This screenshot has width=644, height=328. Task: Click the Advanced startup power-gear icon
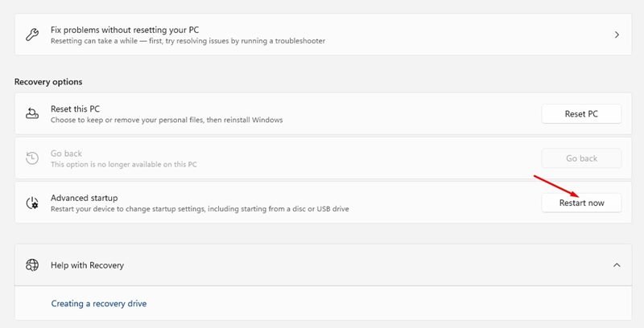[32, 203]
